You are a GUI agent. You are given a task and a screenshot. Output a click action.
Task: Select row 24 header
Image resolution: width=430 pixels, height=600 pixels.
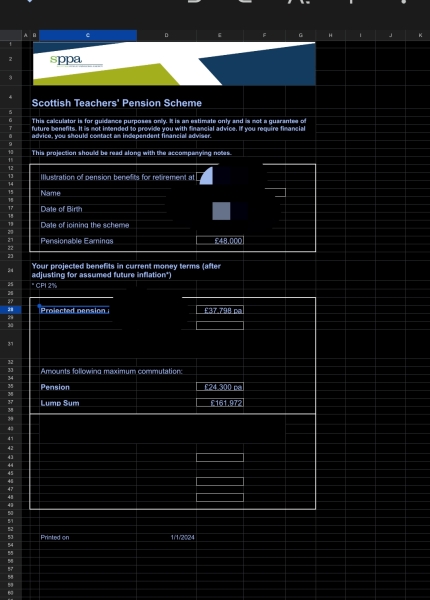[x=11, y=270]
